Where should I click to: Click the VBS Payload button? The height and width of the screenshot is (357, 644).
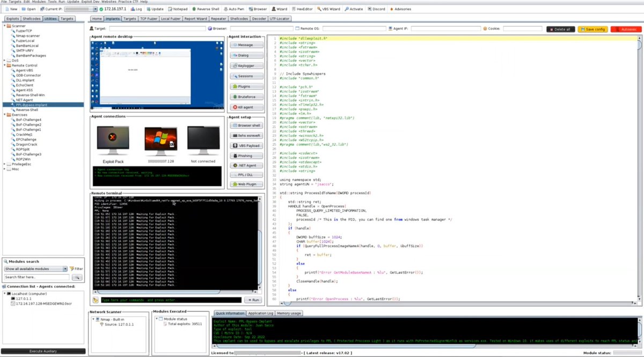pos(245,145)
